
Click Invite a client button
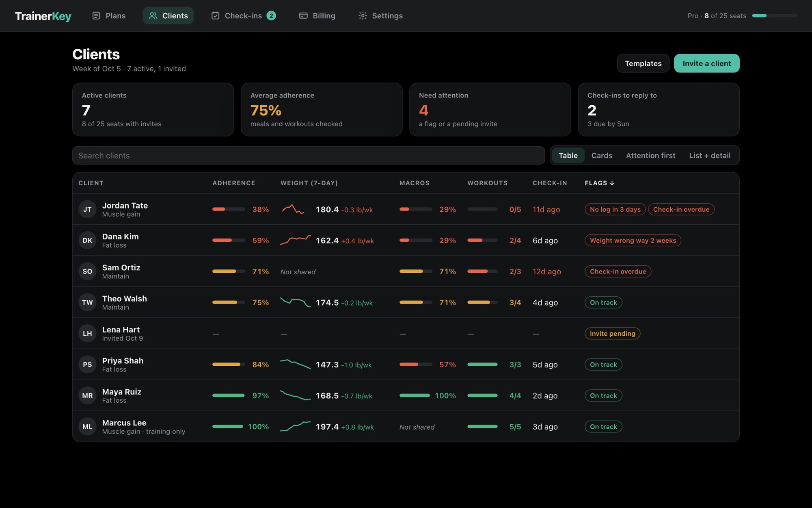click(707, 63)
